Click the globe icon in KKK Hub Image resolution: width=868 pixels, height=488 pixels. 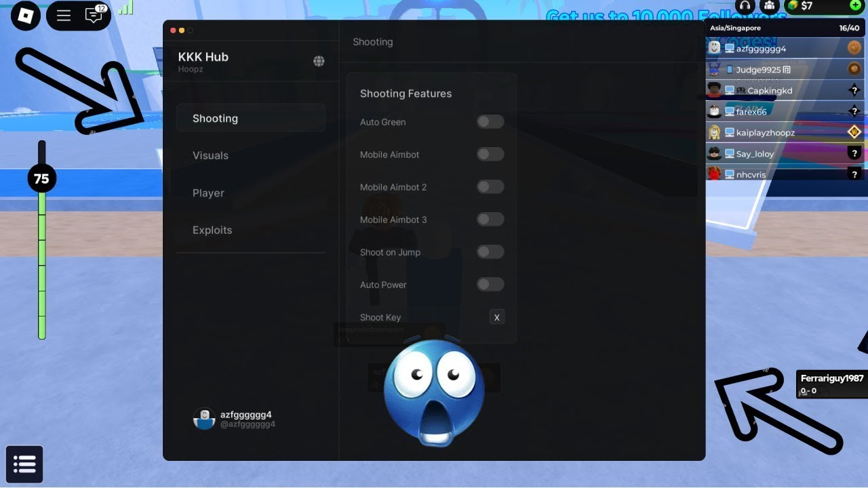pos(319,61)
